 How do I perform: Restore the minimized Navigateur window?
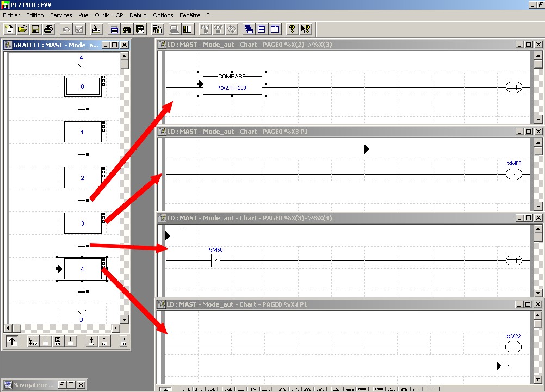click(62, 385)
